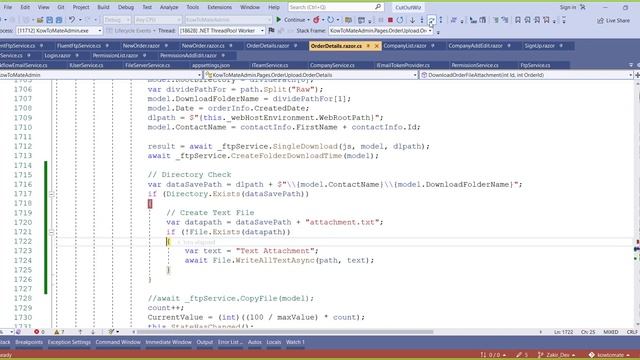Click the green Continue play icon
Screen dimensions: 640x360
[x=279, y=20]
